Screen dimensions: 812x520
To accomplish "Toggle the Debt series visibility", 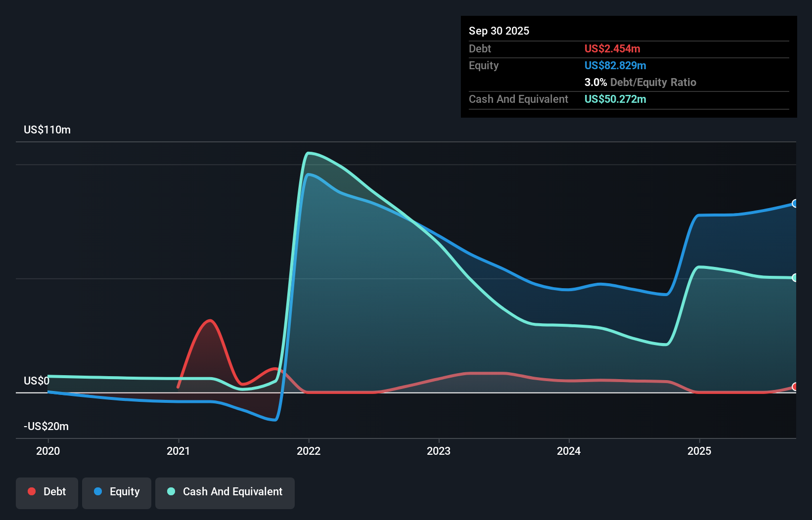I will click(x=47, y=492).
